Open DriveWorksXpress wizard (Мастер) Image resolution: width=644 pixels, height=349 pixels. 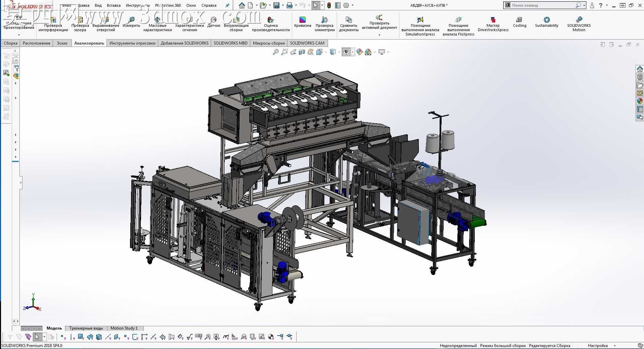click(x=493, y=24)
